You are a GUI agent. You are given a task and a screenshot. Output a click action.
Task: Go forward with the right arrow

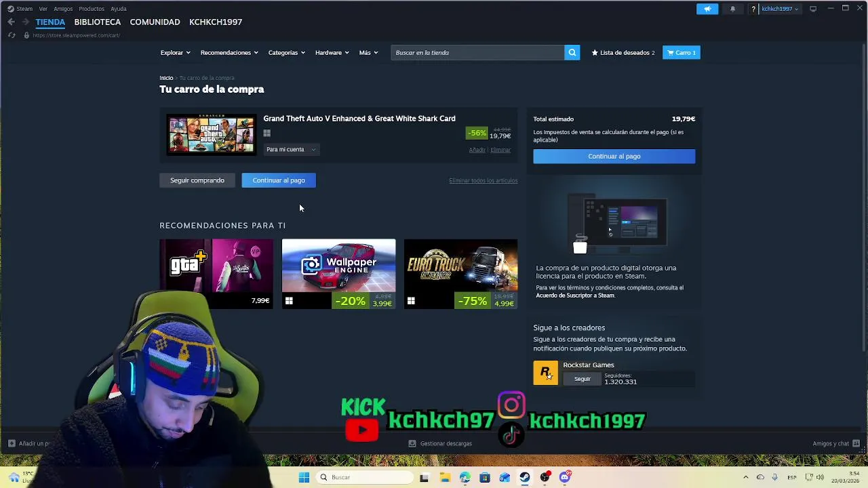(25, 22)
